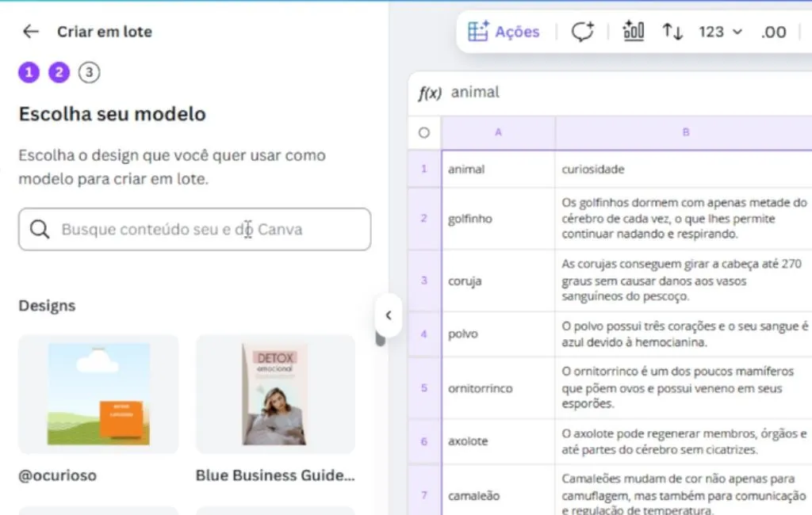The image size is (812, 515).
Task: Select column A header
Action: tap(498, 133)
